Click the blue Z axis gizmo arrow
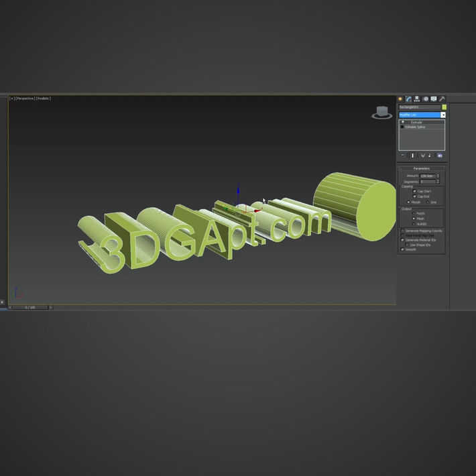The width and height of the screenshot is (476, 476). 238,190
